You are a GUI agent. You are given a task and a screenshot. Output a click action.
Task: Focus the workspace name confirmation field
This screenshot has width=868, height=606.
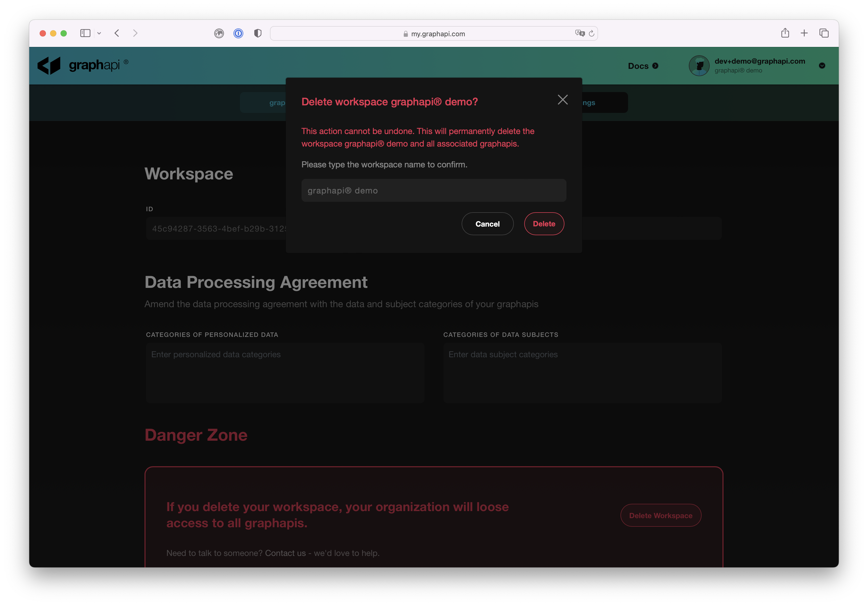click(434, 191)
